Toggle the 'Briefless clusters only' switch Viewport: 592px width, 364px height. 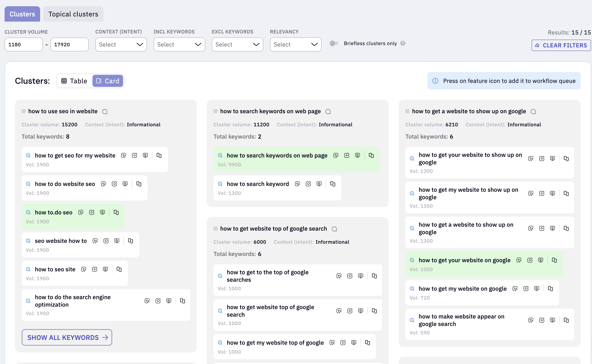point(334,43)
